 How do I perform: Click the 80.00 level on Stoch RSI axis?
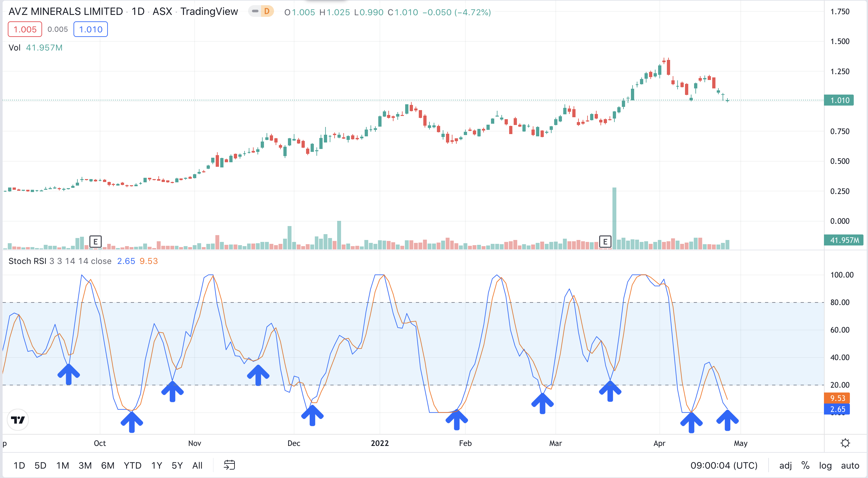point(840,302)
